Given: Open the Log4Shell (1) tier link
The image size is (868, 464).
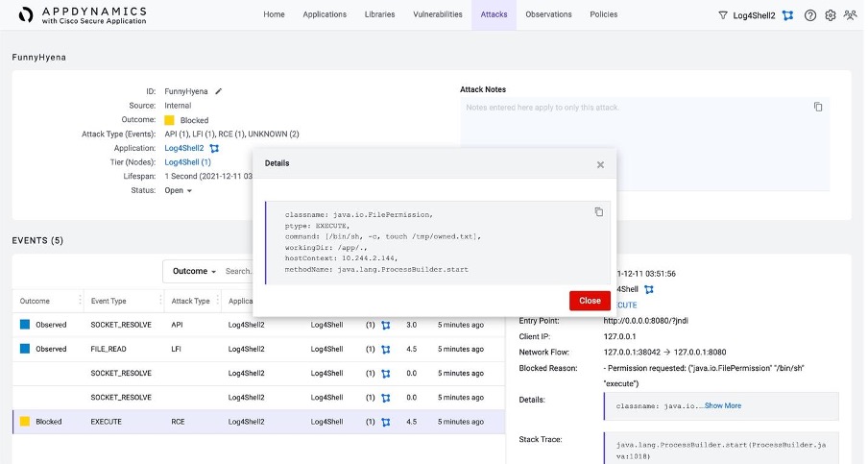Looking at the screenshot, I should [187, 162].
